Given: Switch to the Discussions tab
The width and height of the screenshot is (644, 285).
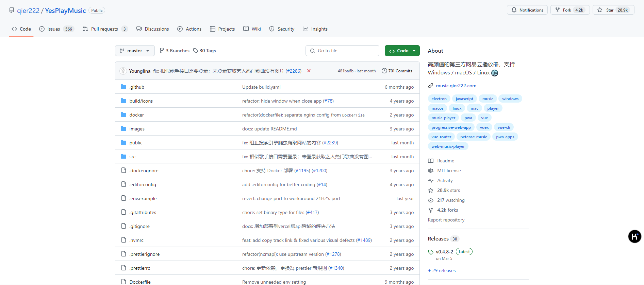Looking at the screenshot, I should pyautogui.click(x=152, y=29).
